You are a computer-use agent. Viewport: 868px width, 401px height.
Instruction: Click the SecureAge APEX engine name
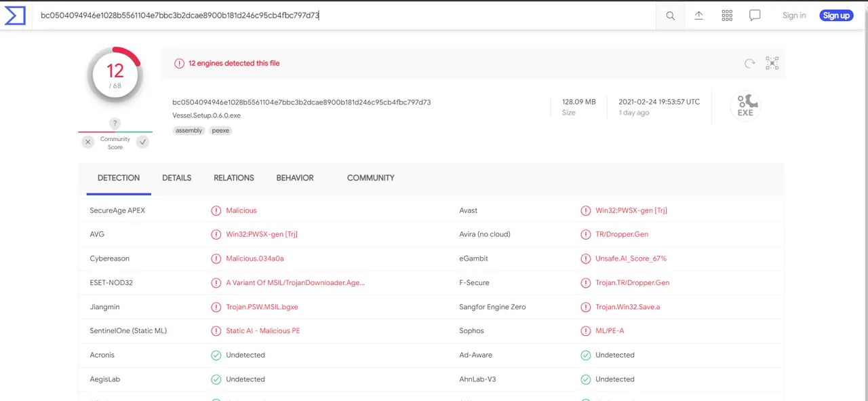pyautogui.click(x=117, y=210)
